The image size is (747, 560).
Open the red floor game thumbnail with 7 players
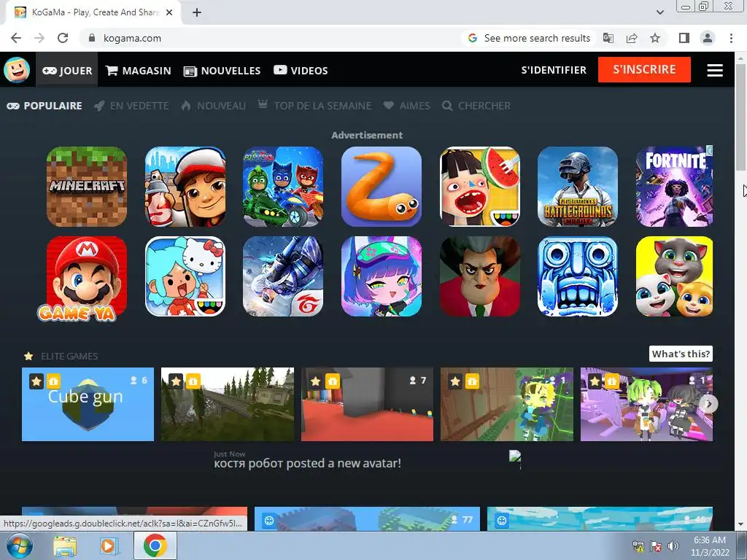[368, 404]
